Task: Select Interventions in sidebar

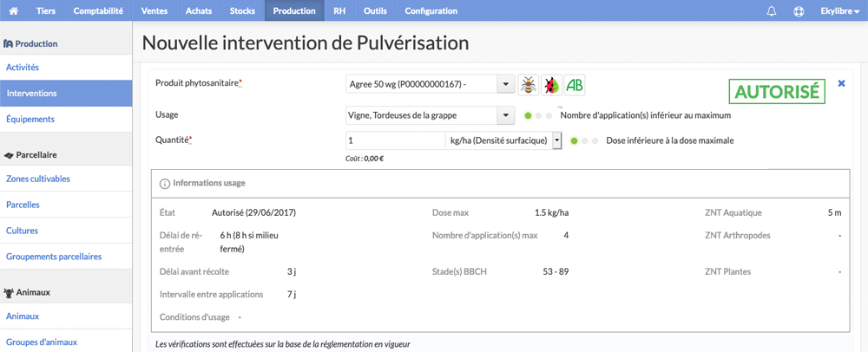Action: click(x=66, y=94)
